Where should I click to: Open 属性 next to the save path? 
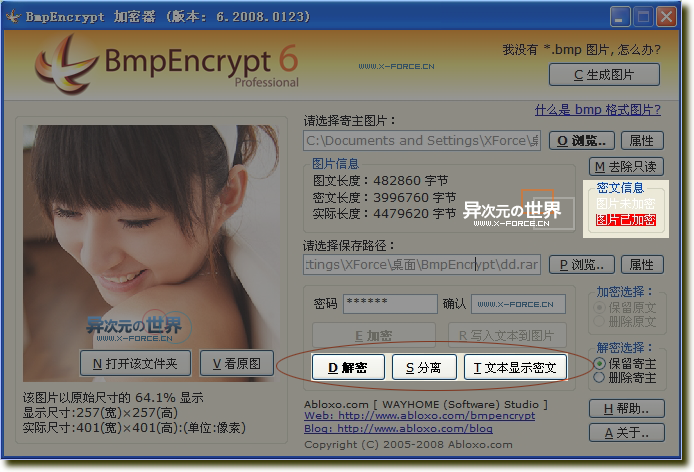(642, 265)
